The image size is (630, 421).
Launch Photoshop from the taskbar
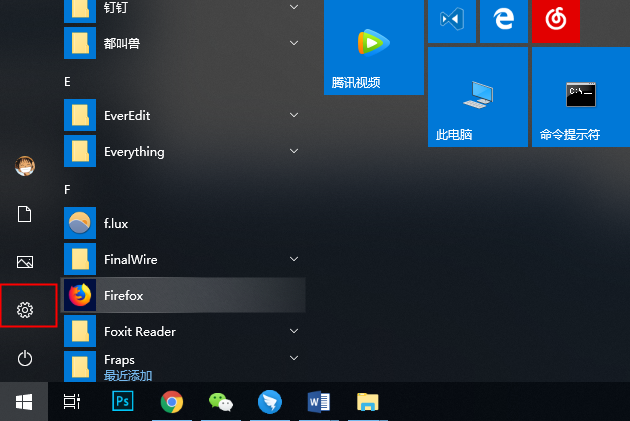point(123,401)
